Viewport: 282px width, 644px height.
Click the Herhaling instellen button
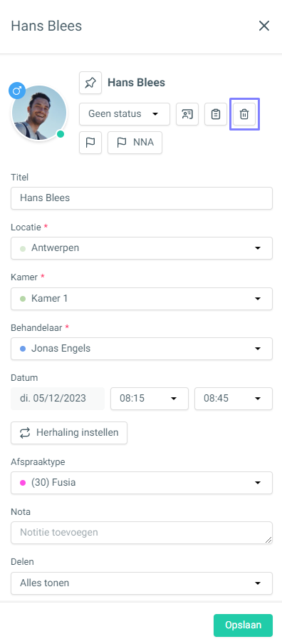click(69, 433)
